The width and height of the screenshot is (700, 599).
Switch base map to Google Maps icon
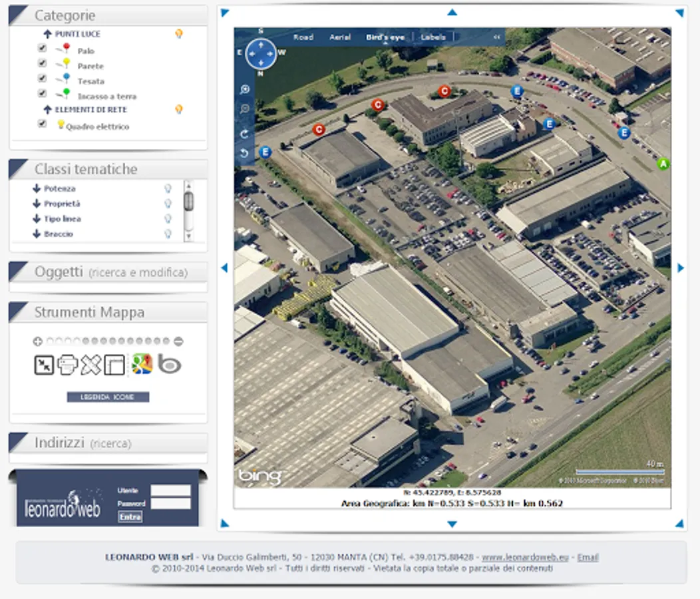(142, 364)
